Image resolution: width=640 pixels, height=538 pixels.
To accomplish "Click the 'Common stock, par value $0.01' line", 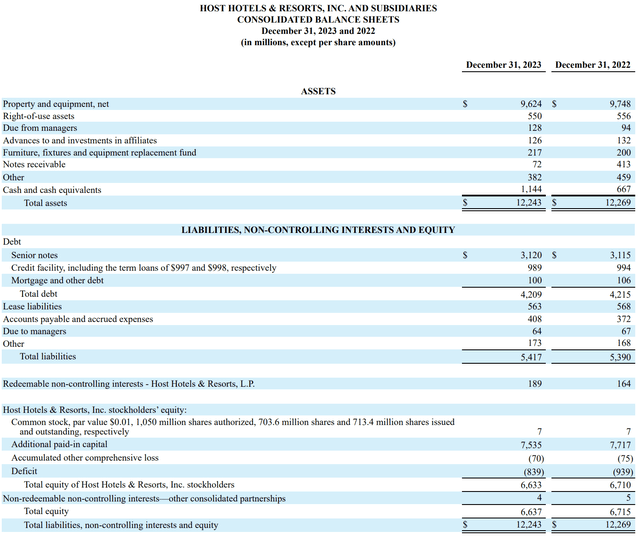I will click(233, 427).
